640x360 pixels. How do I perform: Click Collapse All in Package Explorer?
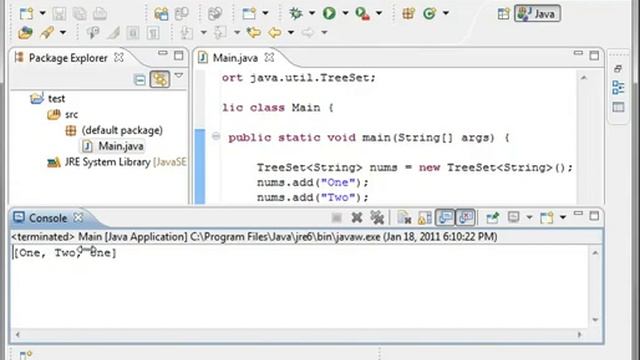tap(140, 80)
